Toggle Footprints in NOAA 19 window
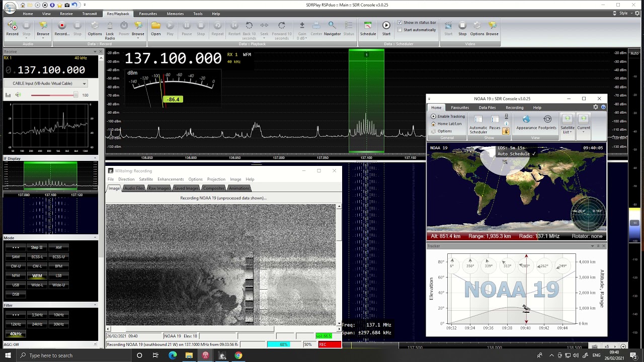The image size is (644, 362). [x=547, y=122]
